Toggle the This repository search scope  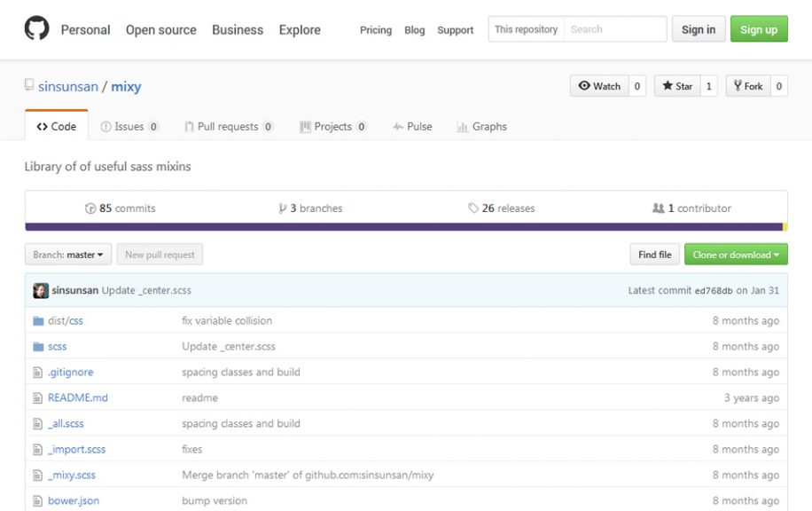click(527, 29)
